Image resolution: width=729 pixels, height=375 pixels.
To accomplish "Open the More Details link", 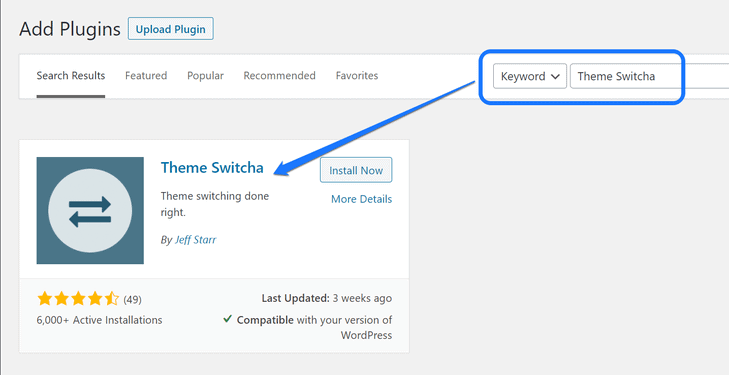I will pyautogui.click(x=361, y=199).
